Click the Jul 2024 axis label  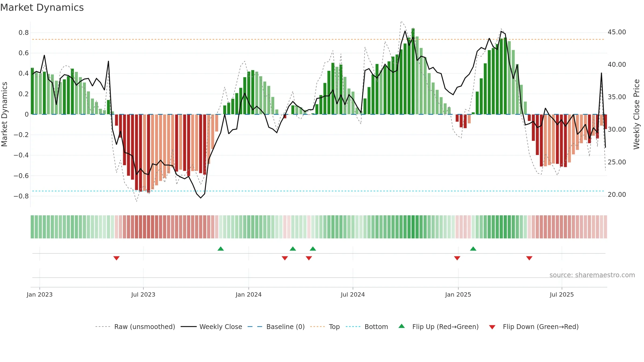pos(353,294)
